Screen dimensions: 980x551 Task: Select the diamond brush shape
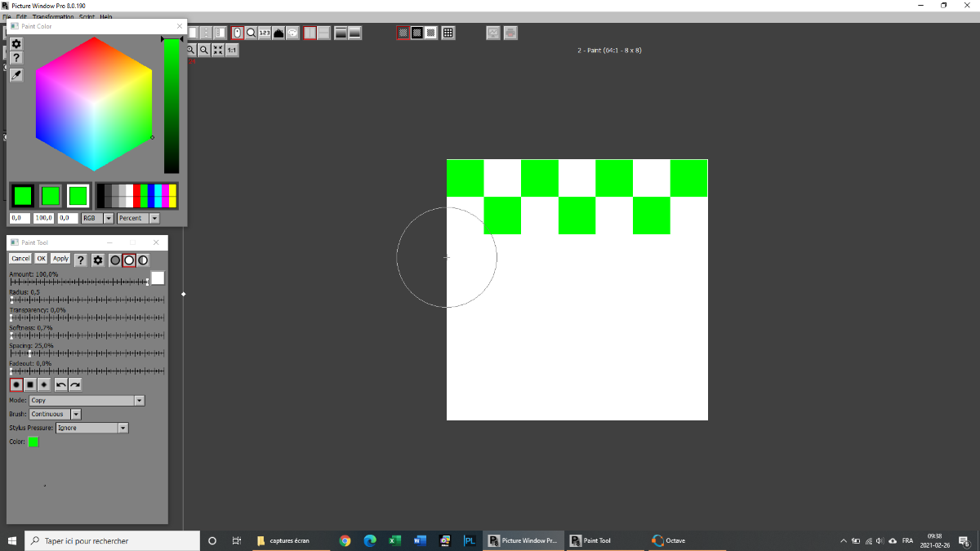pos(44,384)
